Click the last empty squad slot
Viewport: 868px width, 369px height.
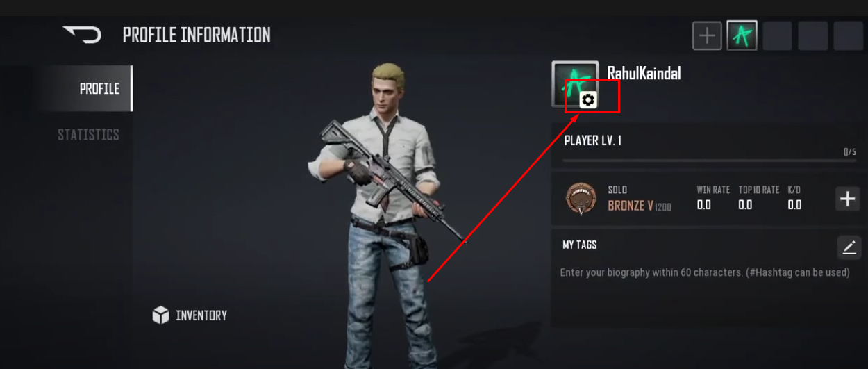pos(848,35)
